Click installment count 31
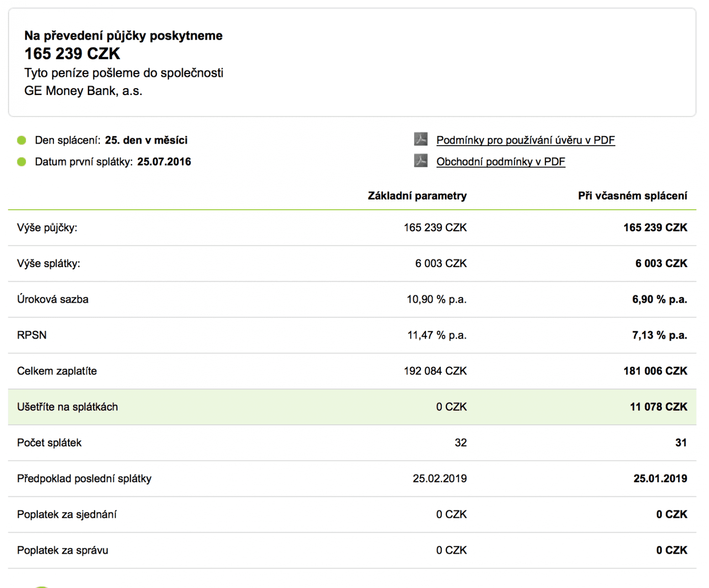The height and width of the screenshot is (588, 709). tap(681, 443)
